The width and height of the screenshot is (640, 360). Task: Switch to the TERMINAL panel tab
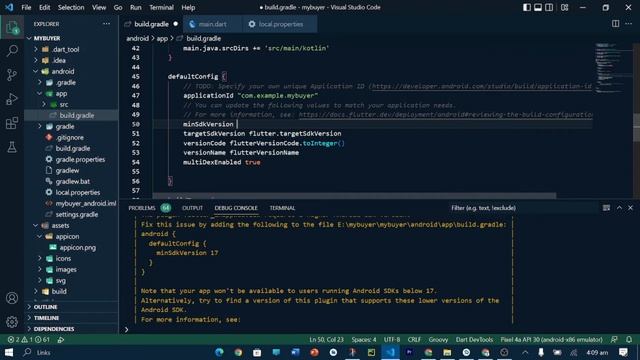(x=282, y=208)
